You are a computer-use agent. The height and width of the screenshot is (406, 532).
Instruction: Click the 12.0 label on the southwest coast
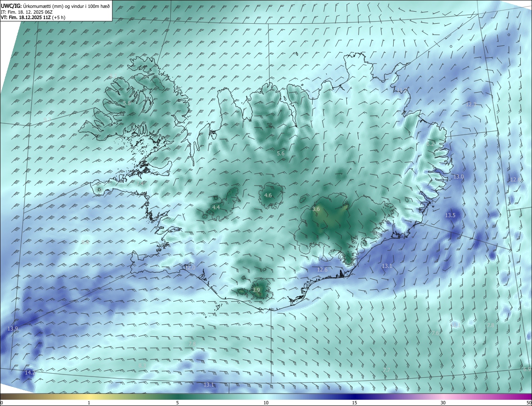(x=190, y=267)
